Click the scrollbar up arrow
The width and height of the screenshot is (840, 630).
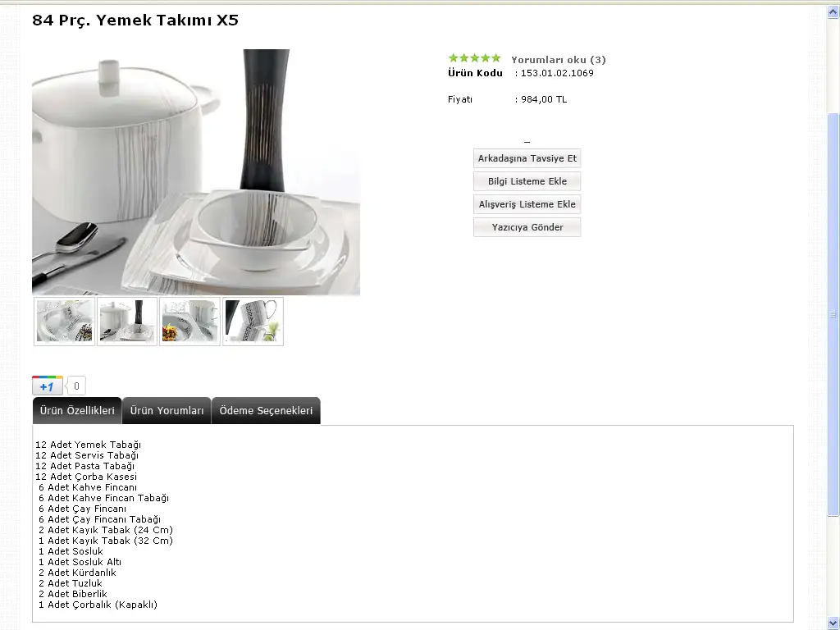point(833,11)
